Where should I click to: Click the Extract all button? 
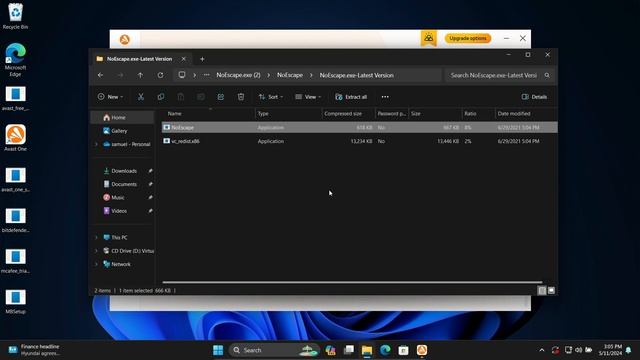[351, 97]
